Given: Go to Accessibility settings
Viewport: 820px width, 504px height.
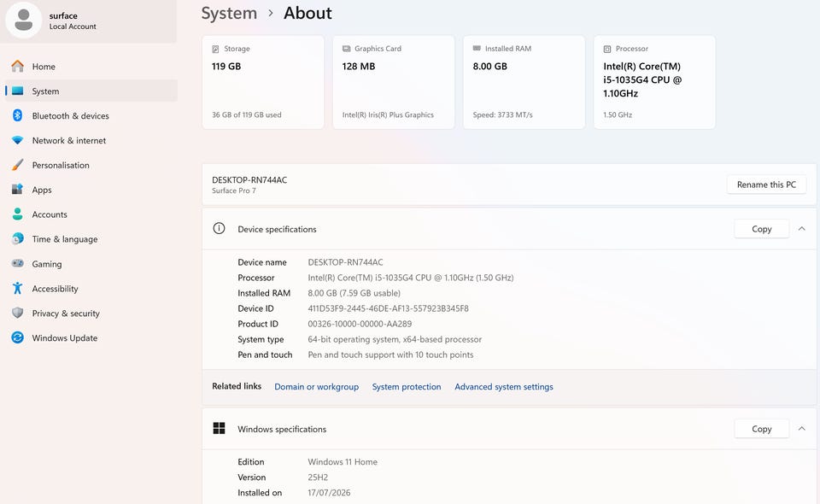Looking at the screenshot, I should coord(91,288).
